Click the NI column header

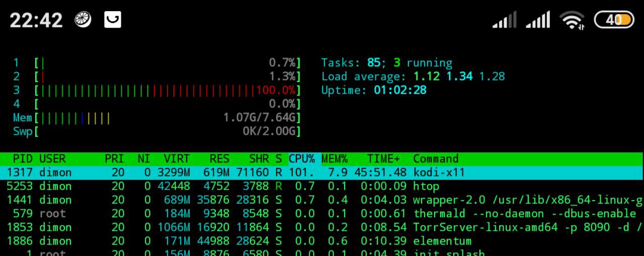pos(144,159)
